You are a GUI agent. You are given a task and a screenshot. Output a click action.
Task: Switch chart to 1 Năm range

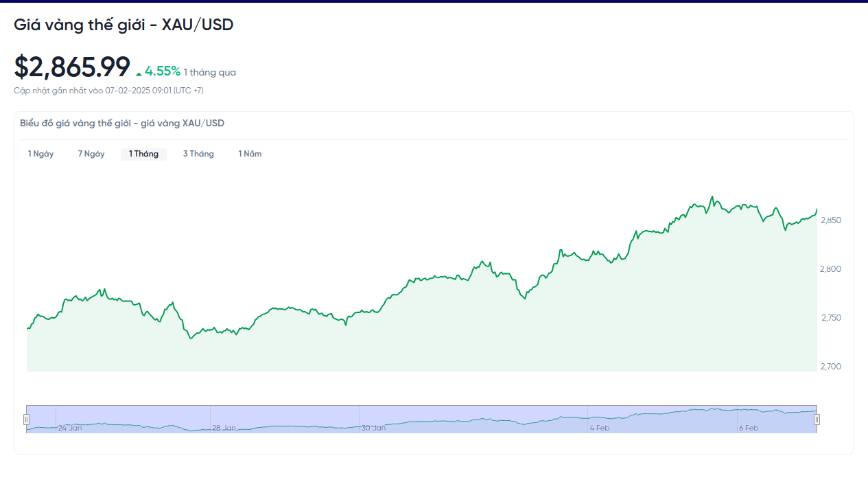click(x=250, y=154)
